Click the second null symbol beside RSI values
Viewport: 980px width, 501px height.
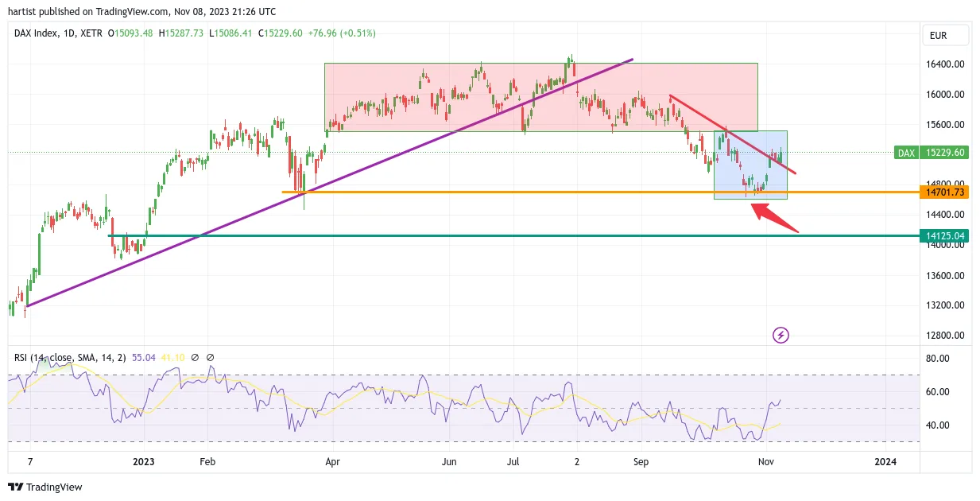point(210,358)
